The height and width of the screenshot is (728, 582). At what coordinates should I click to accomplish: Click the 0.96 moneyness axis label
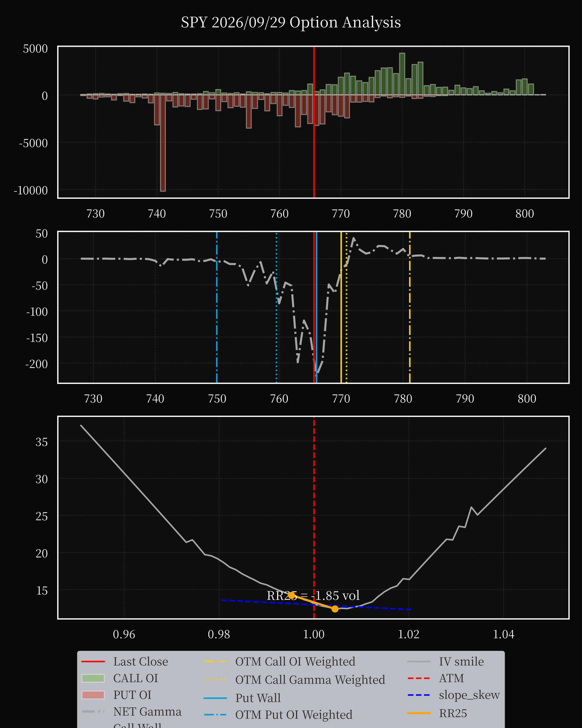click(x=124, y=635)
